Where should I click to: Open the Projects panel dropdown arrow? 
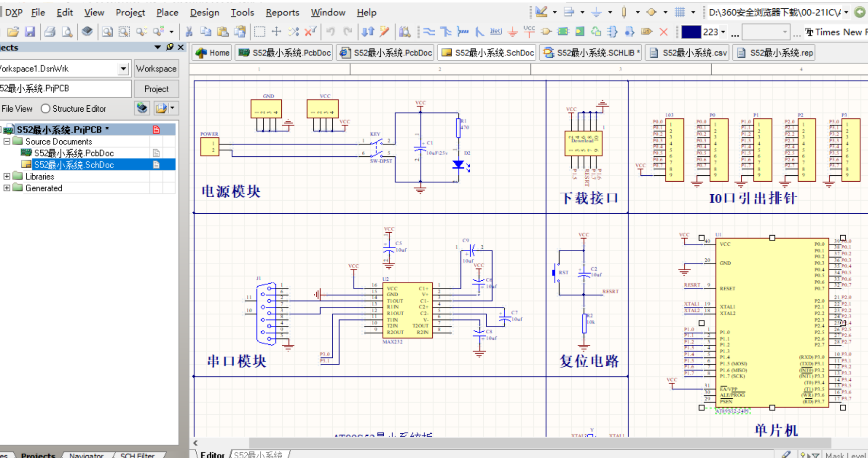pyautogui.click(x=157, y=47)
